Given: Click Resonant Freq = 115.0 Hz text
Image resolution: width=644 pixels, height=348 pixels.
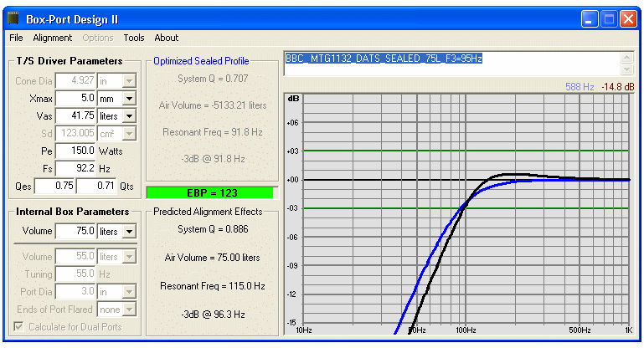Looking at the screenshot, I should click(x=213, y=286).
